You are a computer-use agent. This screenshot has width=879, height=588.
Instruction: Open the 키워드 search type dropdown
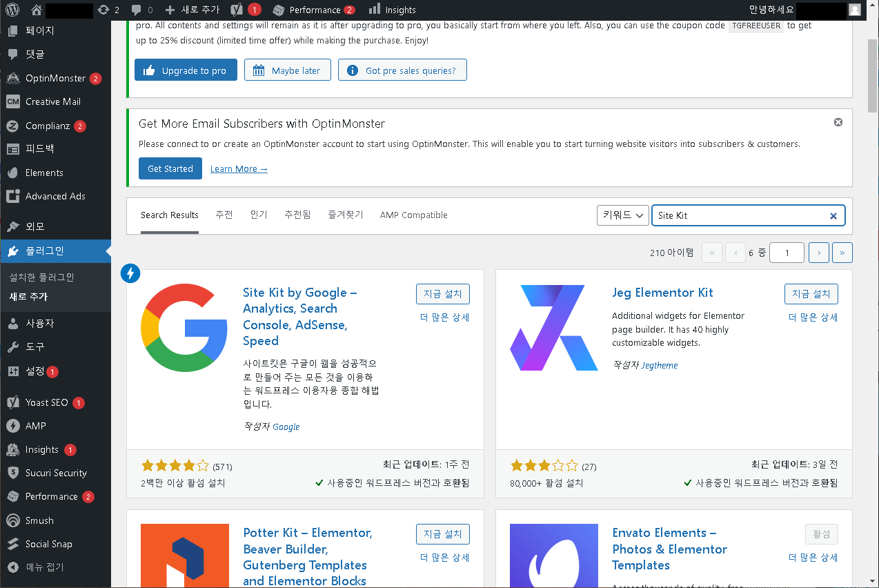tap(622, 215)
